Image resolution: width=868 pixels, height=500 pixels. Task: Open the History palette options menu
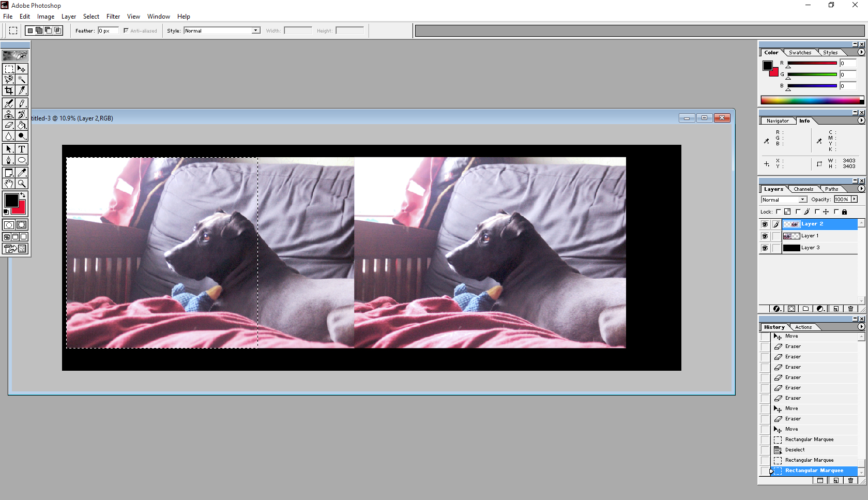tap(861, 327)
